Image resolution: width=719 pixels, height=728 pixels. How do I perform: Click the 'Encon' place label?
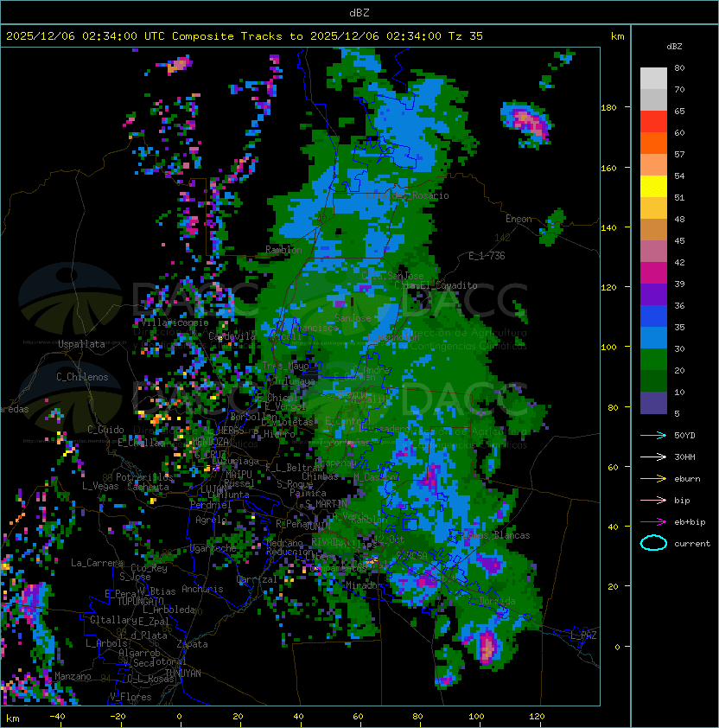519,219
